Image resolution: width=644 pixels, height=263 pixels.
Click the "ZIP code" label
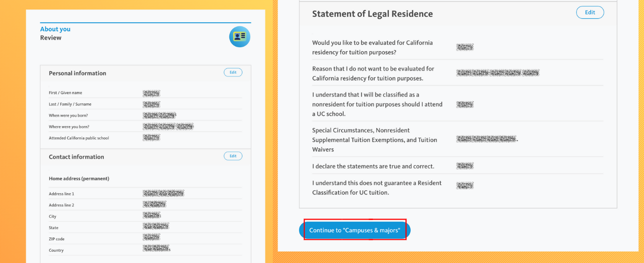tap(57, 239)
